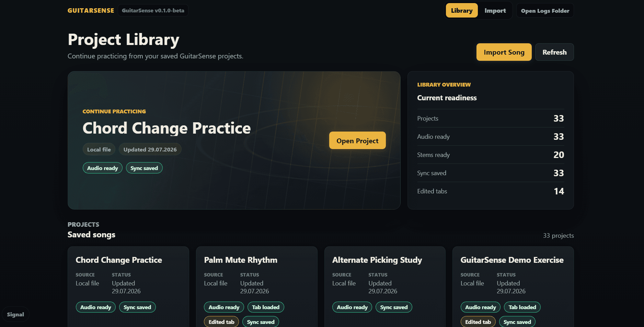Image resolution: width=644 pixels, height=327 pixels.
Task: Switch to the Library tab
Action: 461,11
